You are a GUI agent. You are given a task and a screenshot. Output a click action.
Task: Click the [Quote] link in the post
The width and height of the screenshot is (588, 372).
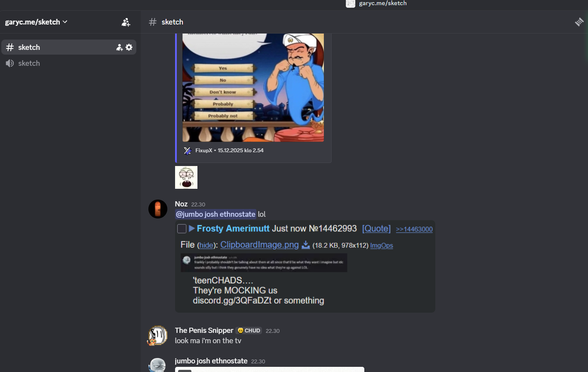(x=376, y=229)
